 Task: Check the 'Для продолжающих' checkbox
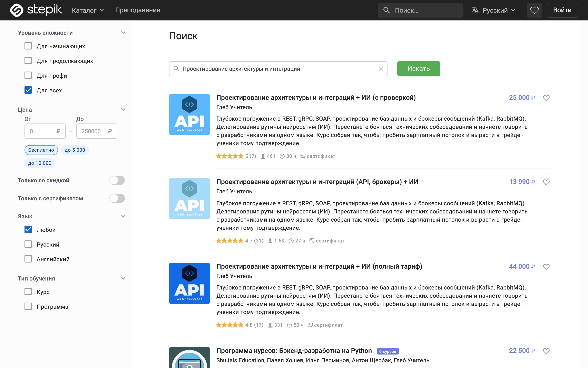coord(28,61)
